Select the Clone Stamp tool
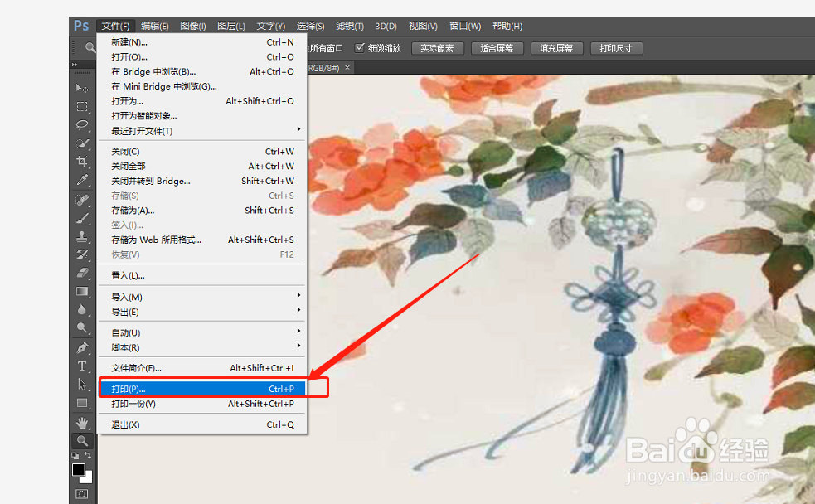Viewport: 815px width, 504px height. pyautogui.click(x=82, y=236)
